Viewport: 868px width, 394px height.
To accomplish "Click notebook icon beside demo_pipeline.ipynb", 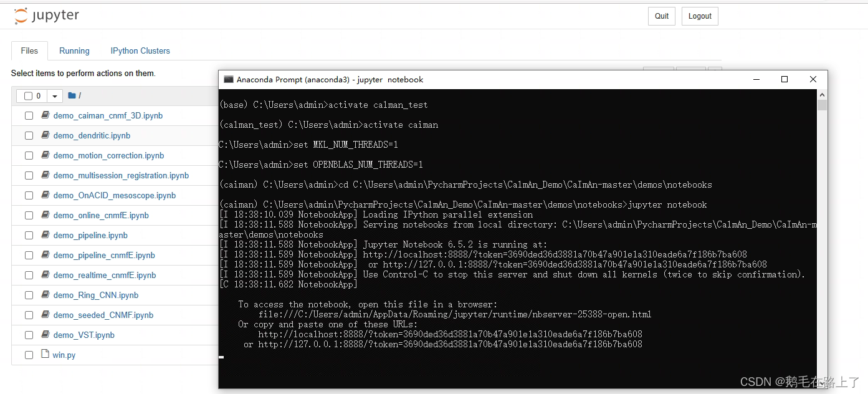I will coord(45,235).
